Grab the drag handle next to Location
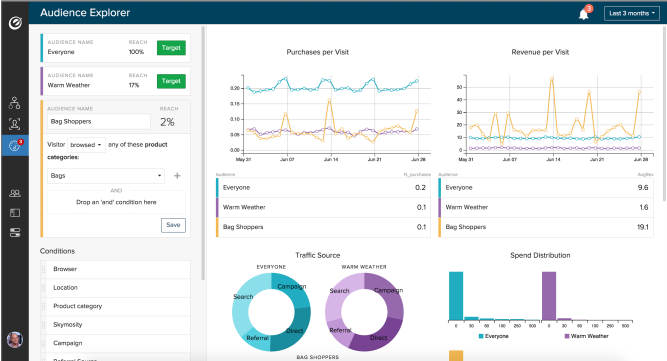This screenshot has height=361, width=667. [43, 288]
